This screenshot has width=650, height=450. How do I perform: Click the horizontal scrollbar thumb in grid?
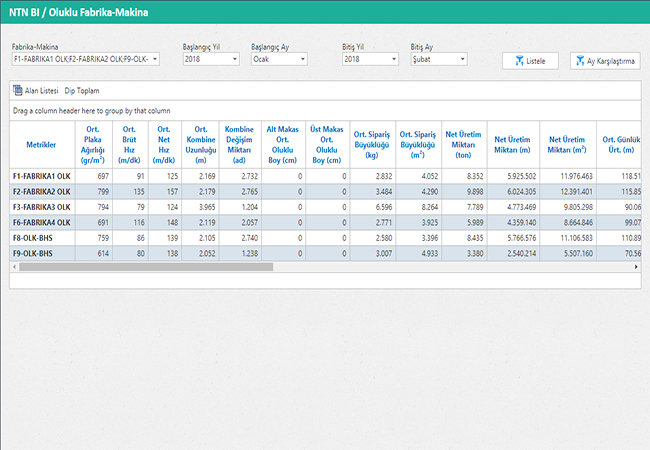[x=145, y=267]
